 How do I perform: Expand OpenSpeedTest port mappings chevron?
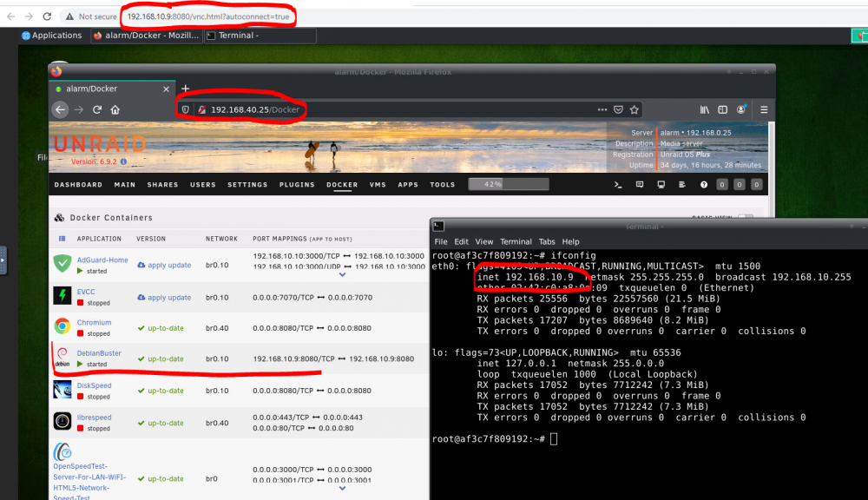pyautogui.click(x=342, y=488)
